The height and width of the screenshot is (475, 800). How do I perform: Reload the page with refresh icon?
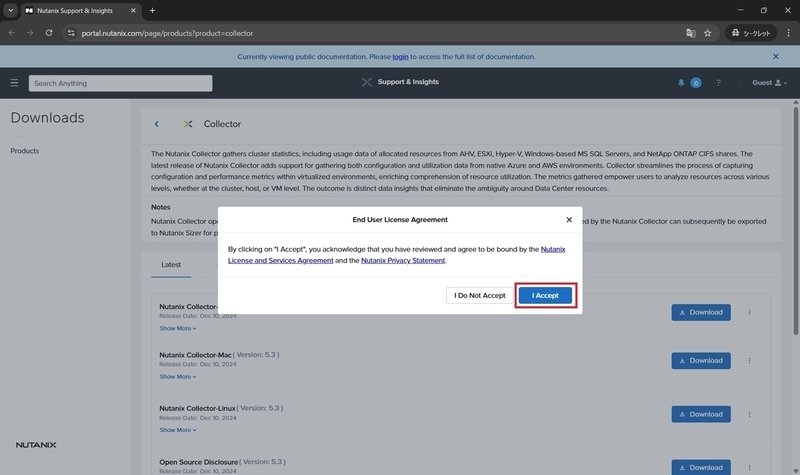tap(49, 33)
